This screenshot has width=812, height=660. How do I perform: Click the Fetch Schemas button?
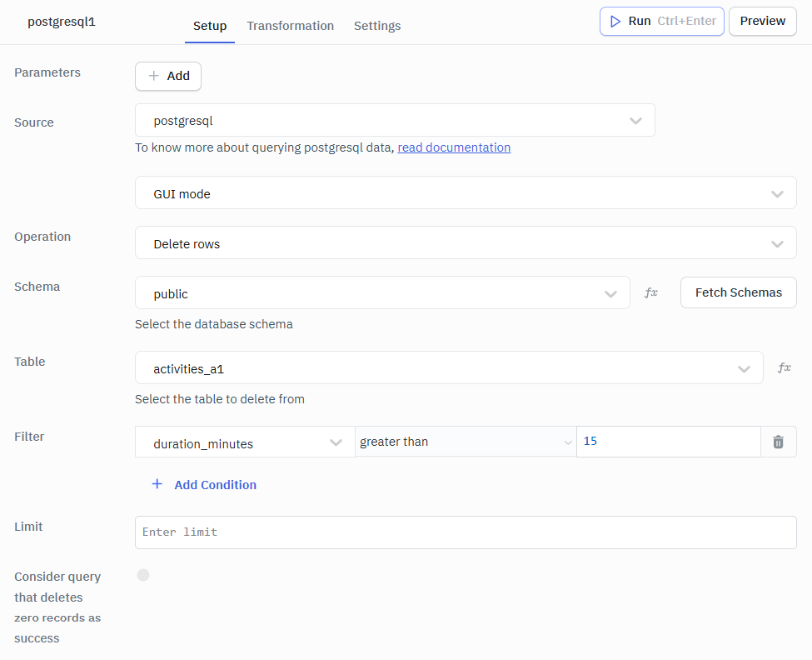pos(738,292)
